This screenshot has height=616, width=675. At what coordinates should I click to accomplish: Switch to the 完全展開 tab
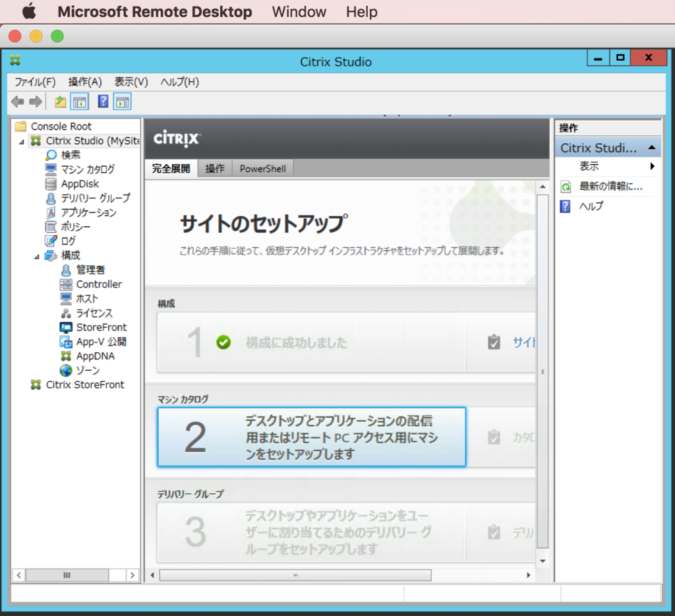pyautogui.click(x=171, y=169)
